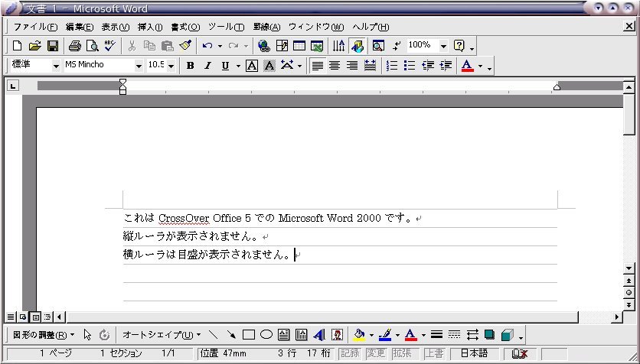Screen dimensions: 640x364
Task: Open the font size 10.5 dropdown
Action: pyautogui.click(x=171, y=66)
